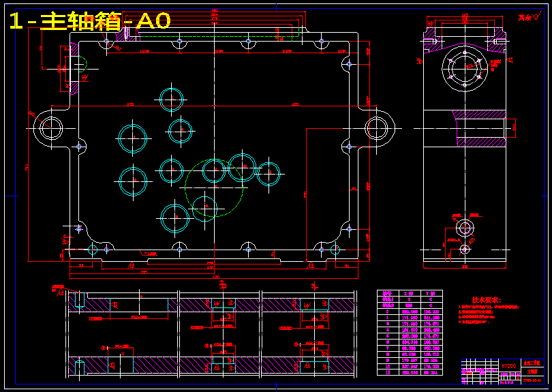Click row "10" number cell in coordinate table
Viewport: 552px width, 392px height.
pos(388,366)
